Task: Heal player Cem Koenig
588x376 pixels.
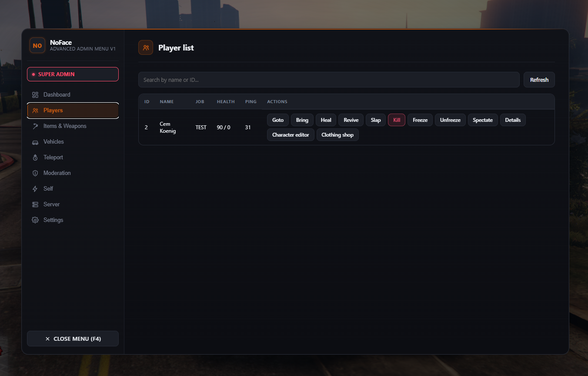Action: coord(326,120)
